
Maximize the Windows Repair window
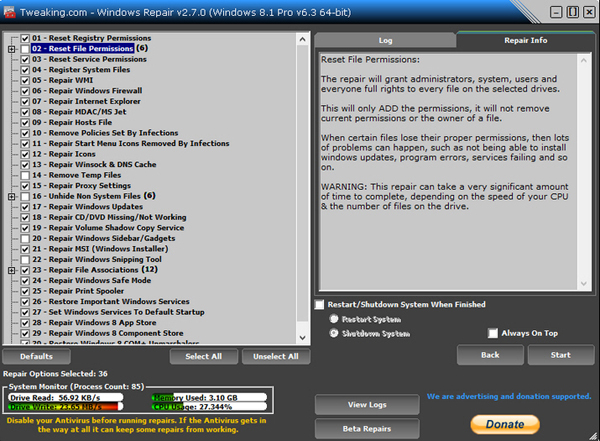572,12
